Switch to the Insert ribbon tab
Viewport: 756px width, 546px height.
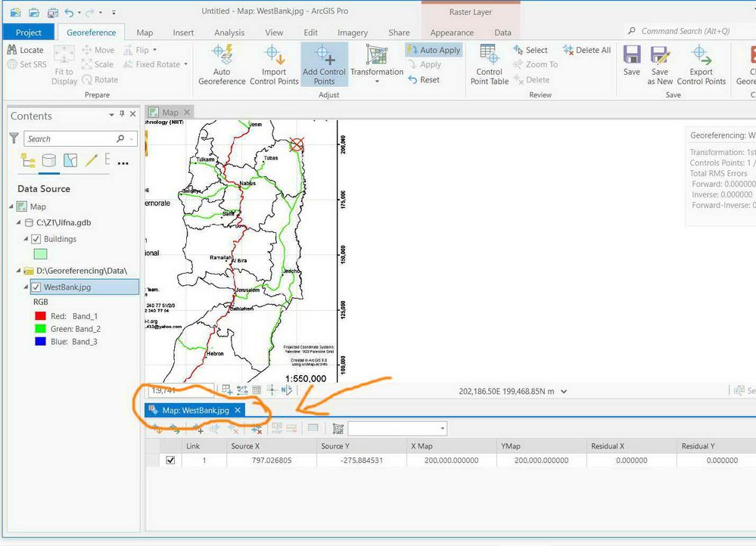pyautogui.click(x=183, y=33)
